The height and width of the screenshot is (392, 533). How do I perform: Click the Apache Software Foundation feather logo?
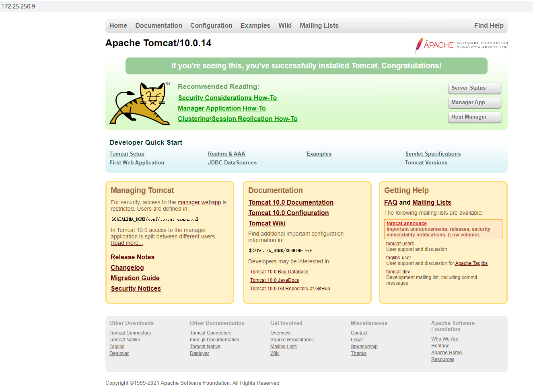[461, 45]
